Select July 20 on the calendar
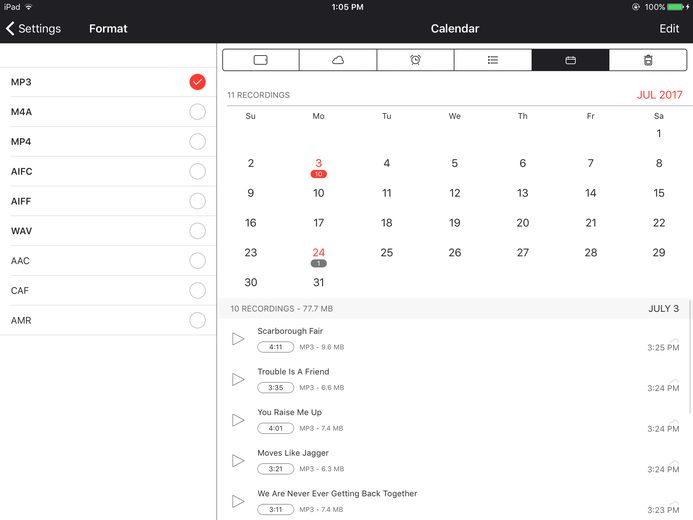The image size is (693, 520). (x=522, y=223)
